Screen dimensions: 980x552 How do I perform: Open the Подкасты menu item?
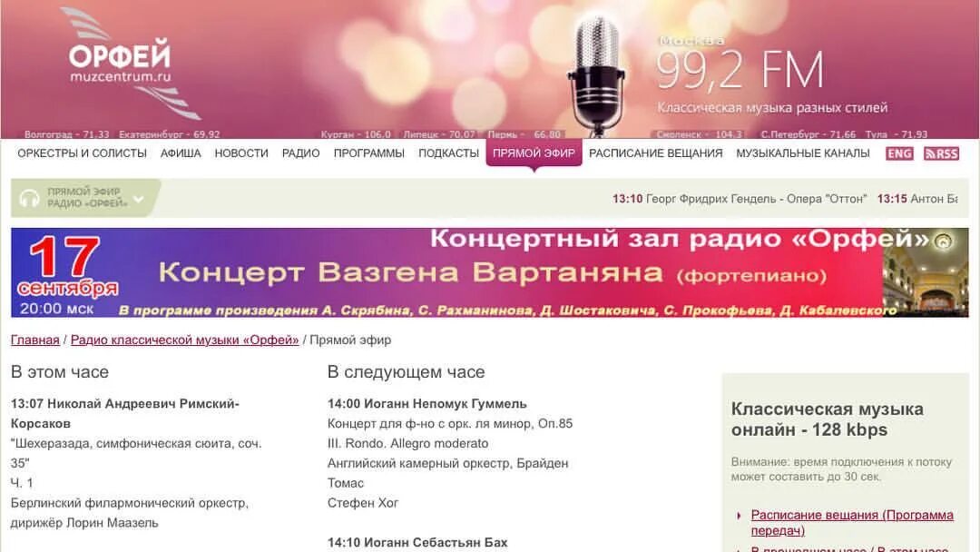pos(448,153)
